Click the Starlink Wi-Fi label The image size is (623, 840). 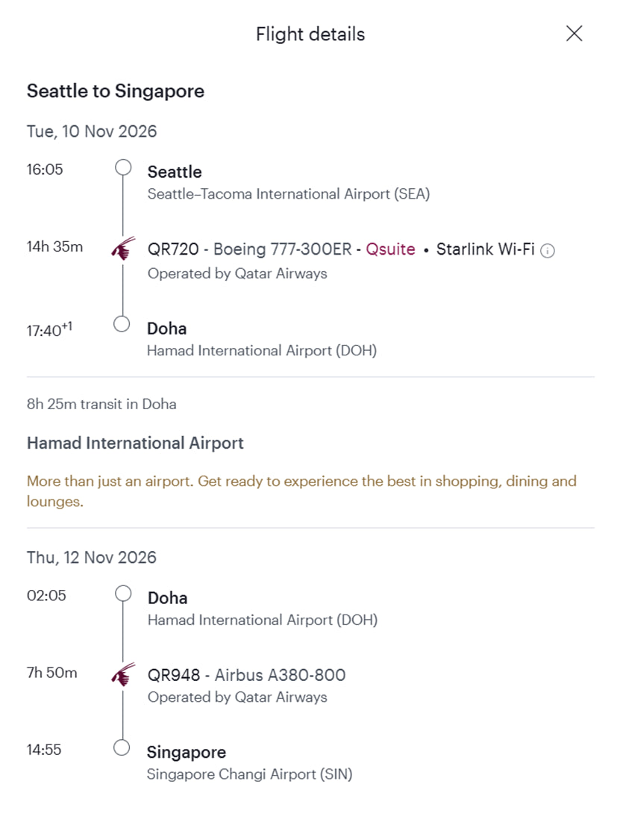[x=485, y=249]
